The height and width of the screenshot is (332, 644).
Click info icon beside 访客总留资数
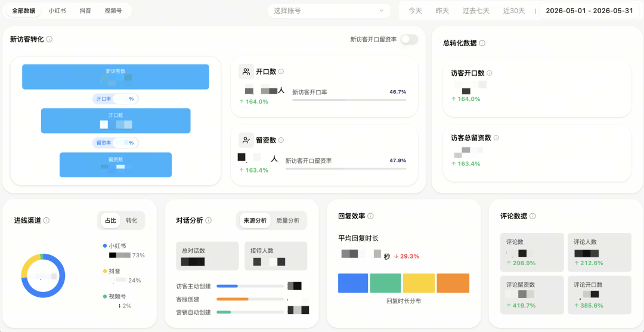(496, 138)
